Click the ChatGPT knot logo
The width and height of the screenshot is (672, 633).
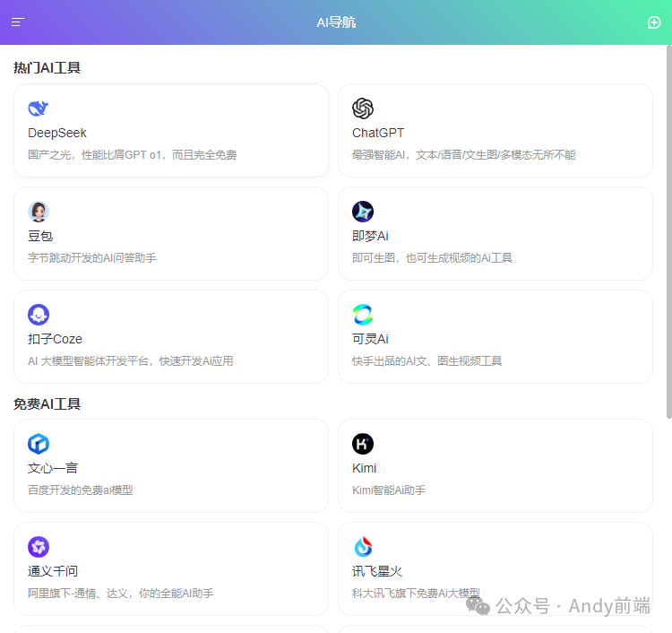(363, 108)
